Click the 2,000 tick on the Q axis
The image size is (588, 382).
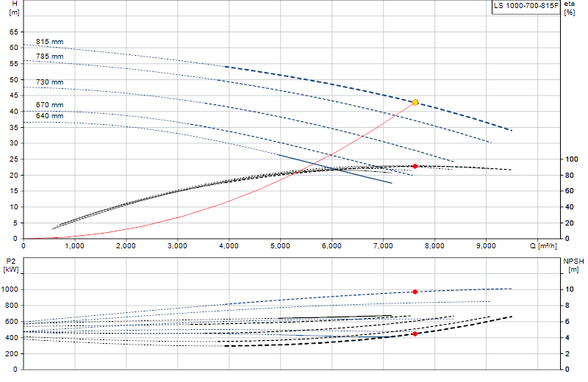(x=126, y=246)
